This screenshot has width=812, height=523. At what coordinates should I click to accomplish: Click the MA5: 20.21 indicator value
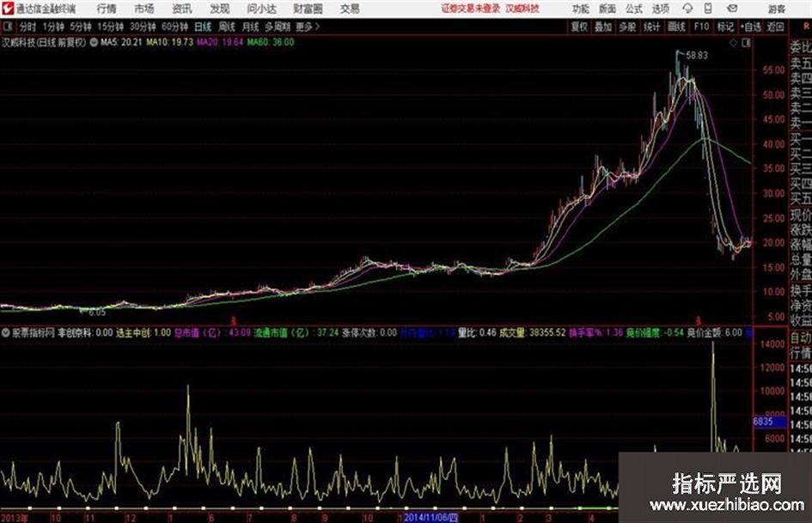tap(121, 42)
